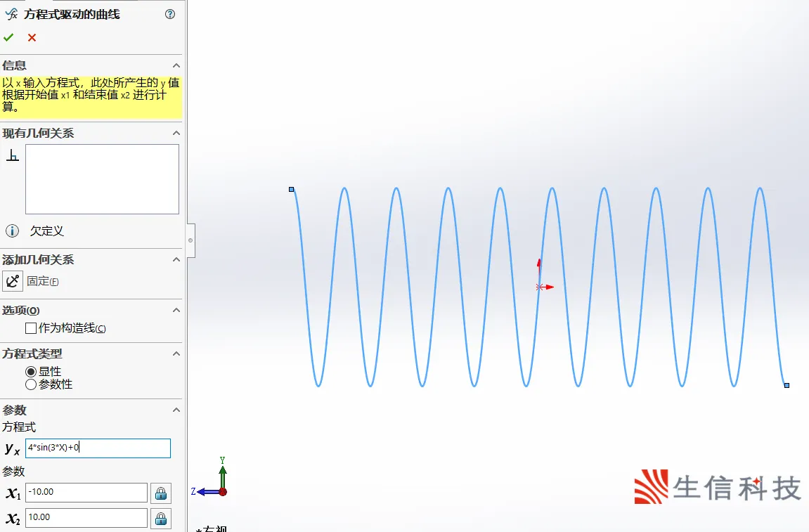Viewport: 809px width, 532px height.
Task: Select 参数性 equation type
Action: pyautogui.click(x=31, y=384)
